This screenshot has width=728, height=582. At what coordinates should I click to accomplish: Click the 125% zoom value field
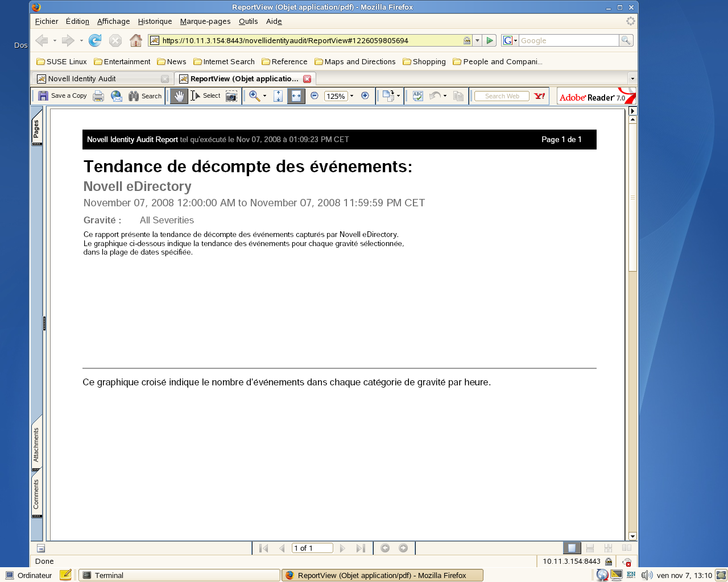(x=336, y=96)
